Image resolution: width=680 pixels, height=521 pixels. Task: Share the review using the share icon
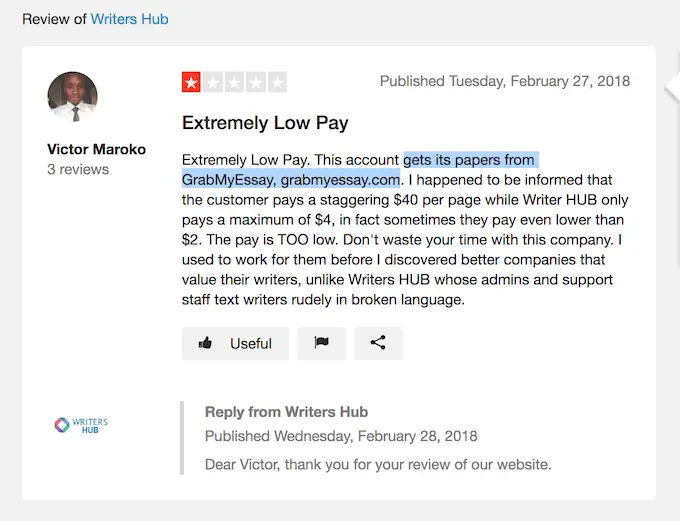click(378, 343)
